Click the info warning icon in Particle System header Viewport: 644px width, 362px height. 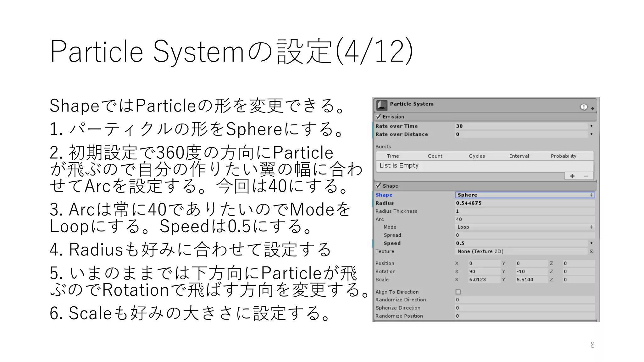(584, 107)
